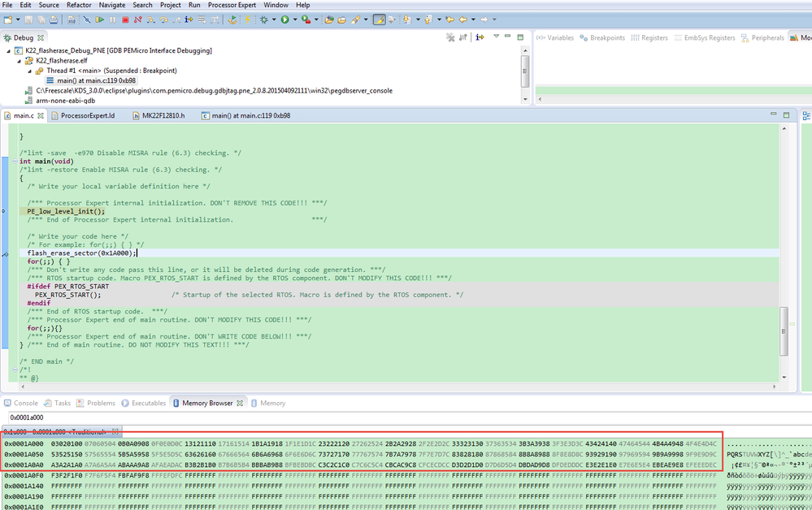Click the Build binary toolbar icon

(72, 19)
